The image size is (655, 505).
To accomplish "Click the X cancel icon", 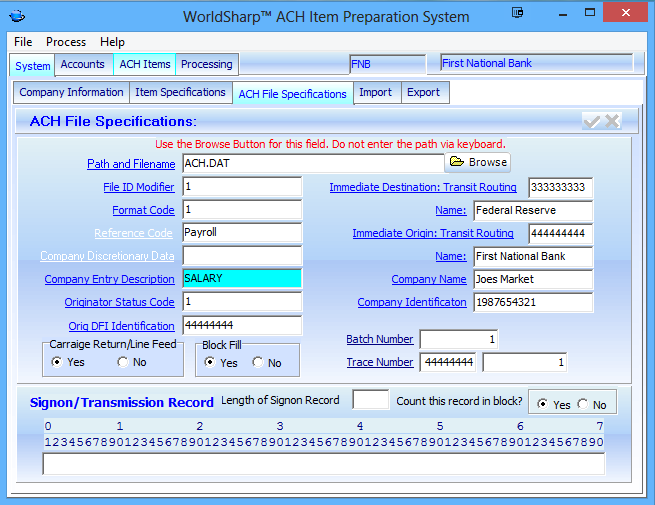I will (x=612, y=121).
